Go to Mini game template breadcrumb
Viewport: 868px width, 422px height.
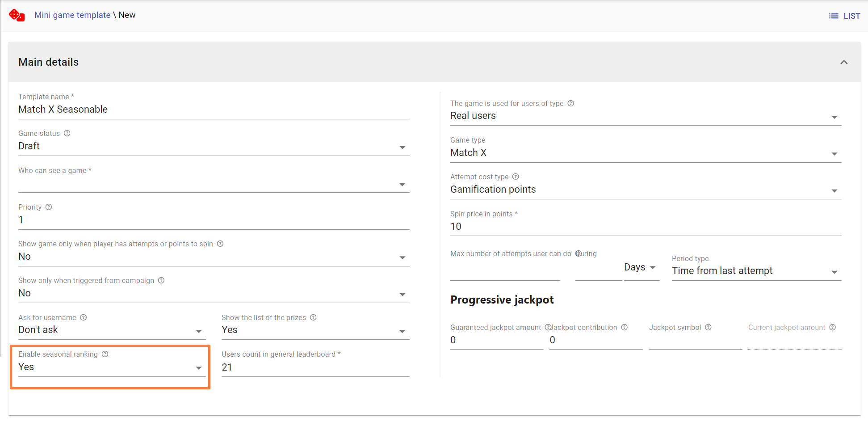coord(72,15)
